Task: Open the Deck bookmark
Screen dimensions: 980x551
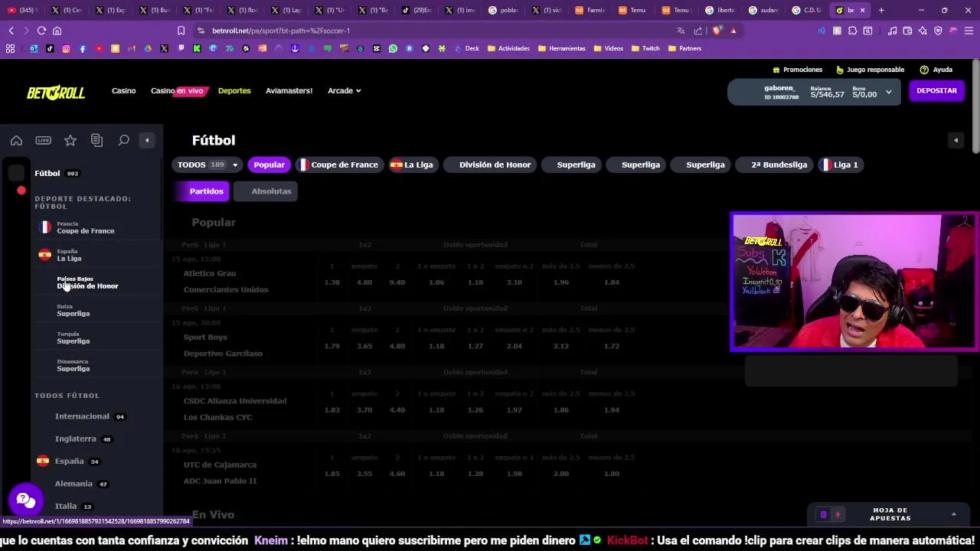Action: click(467, 48)
